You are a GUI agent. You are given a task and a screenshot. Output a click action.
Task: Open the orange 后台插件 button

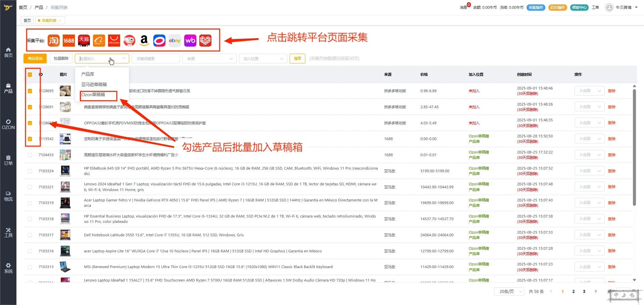pyautogui.click(x=558, y=7)
